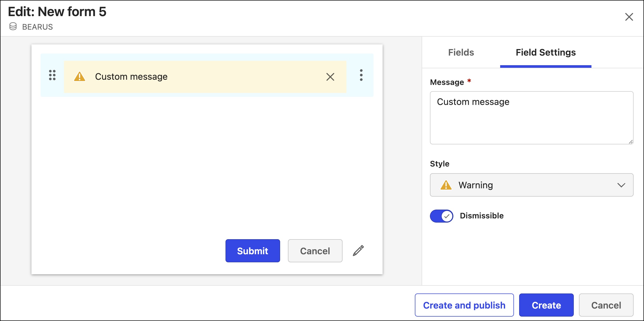Screen dimensions: 644x321
Task: Close the Edit form dialog
Action: [629, 17]
